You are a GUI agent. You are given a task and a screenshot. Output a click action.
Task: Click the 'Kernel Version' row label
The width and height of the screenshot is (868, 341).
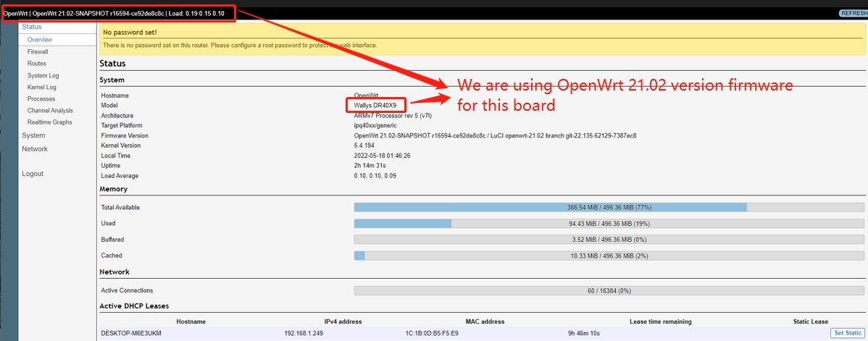click(x=121, y=146)
